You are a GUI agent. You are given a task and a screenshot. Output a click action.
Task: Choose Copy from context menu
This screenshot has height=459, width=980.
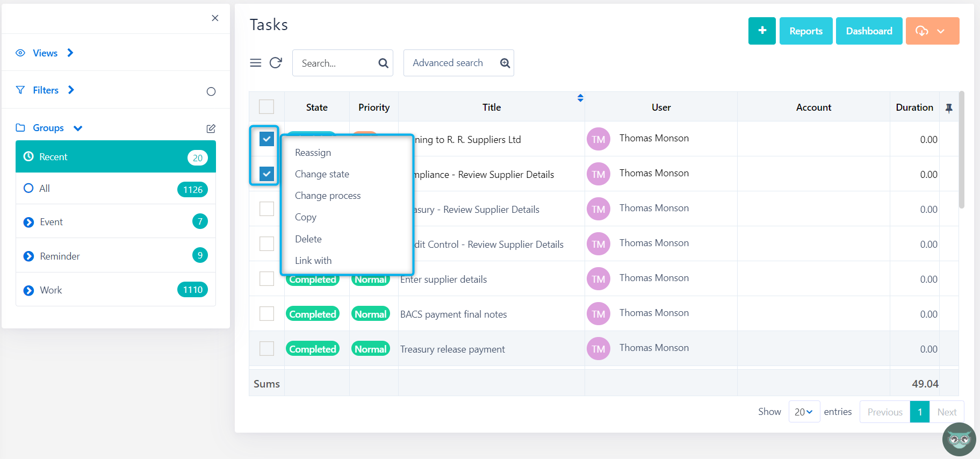click(306, 217)
